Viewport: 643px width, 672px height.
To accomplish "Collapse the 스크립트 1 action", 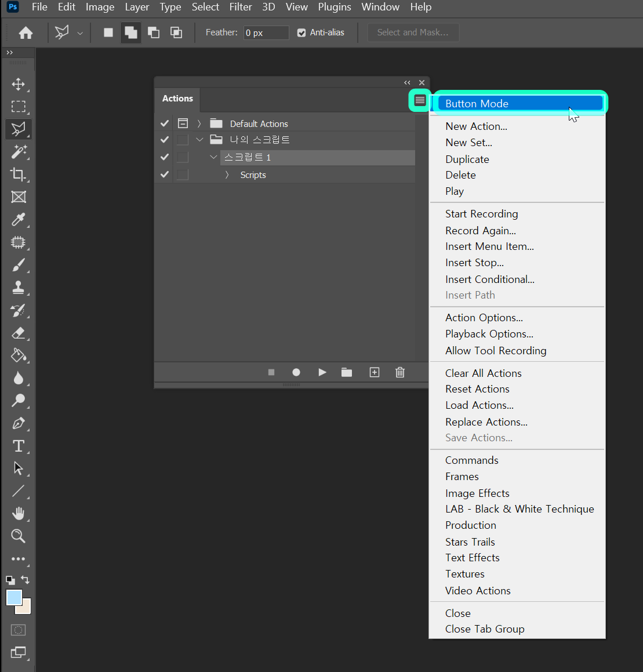I will (x=213, y=157).
